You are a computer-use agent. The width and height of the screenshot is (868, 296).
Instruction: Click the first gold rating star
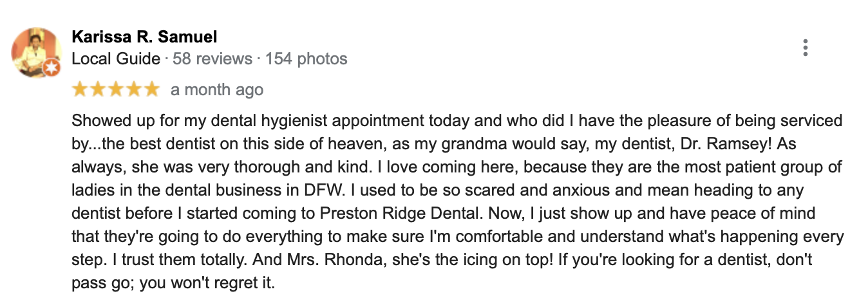80,89
